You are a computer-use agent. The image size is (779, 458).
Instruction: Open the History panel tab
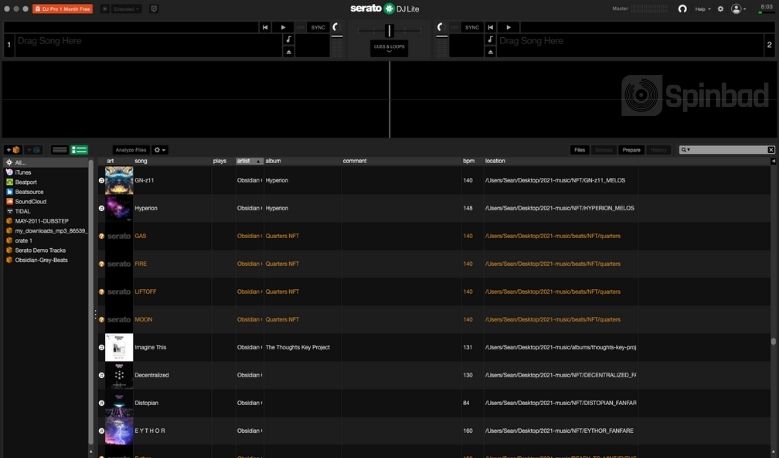658,150
